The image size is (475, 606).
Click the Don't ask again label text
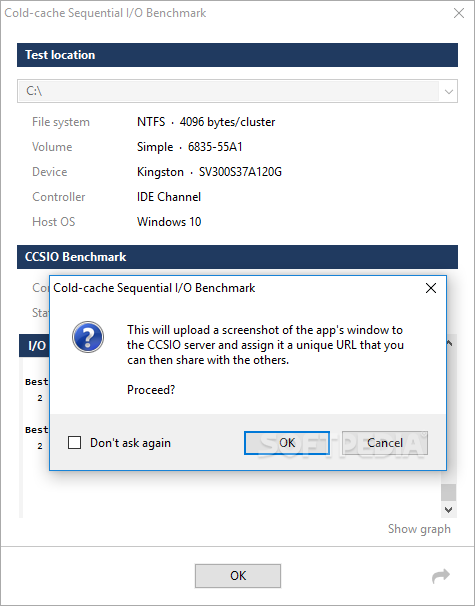130,443
